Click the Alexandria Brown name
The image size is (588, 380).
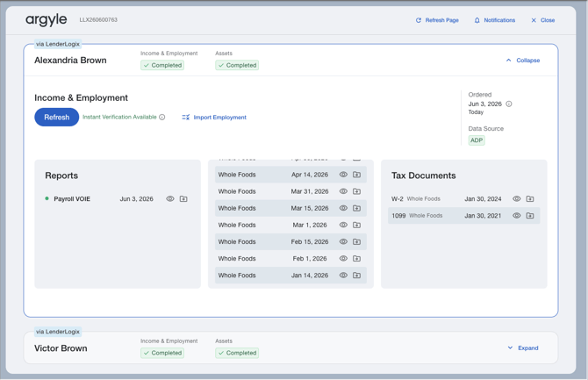click(x=70, y=61)
